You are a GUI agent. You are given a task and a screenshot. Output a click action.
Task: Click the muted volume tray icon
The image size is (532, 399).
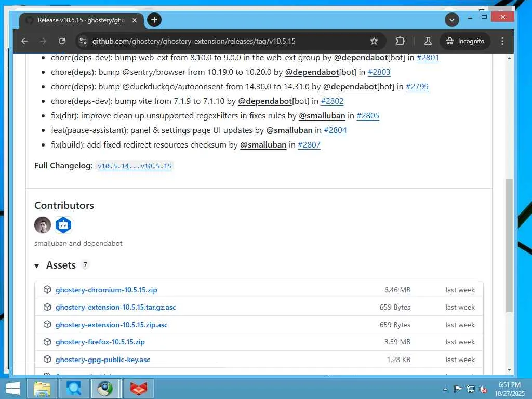coord(483,389)
